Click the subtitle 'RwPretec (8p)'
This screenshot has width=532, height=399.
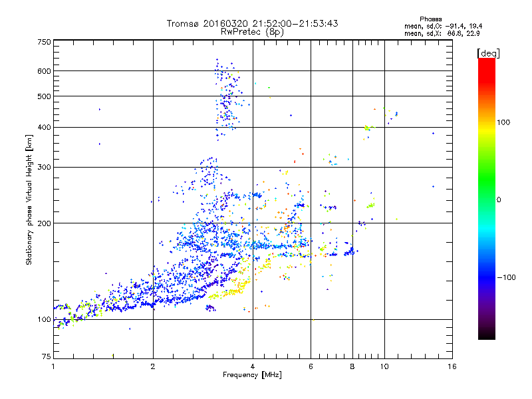coord(252,32)
